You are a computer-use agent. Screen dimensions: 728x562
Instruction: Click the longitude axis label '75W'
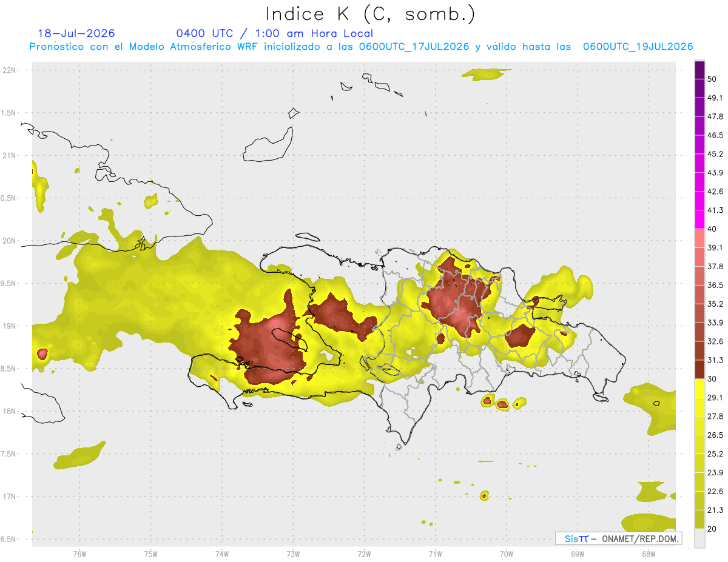(x=151, y=554)
